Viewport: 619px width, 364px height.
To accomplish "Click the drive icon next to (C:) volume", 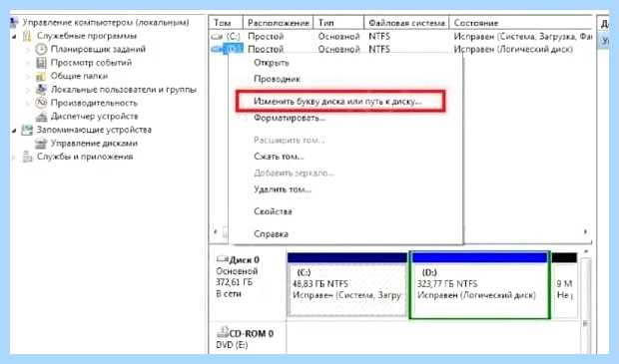I will click(217, 36).
